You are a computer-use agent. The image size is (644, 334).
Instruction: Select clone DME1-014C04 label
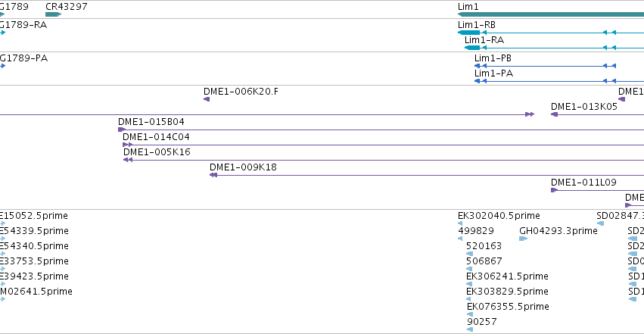point(156,137)
